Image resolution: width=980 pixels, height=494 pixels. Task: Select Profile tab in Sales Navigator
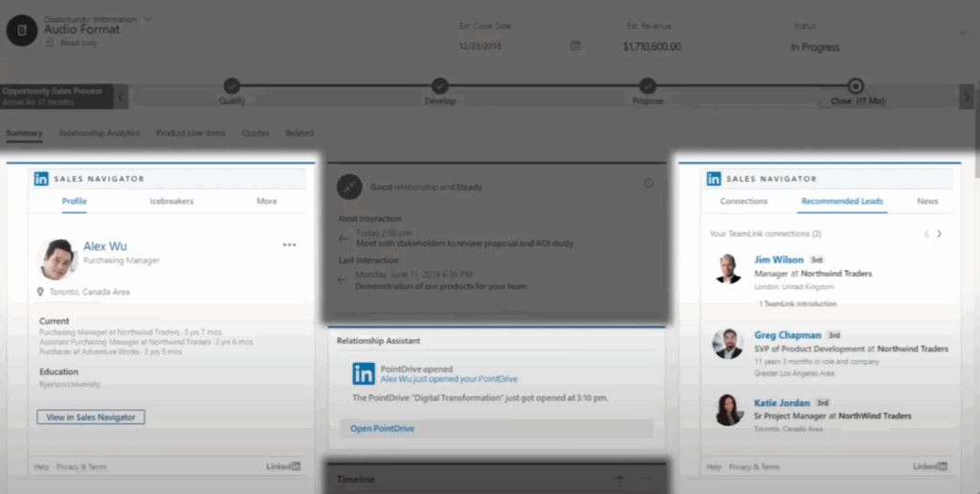75,201
